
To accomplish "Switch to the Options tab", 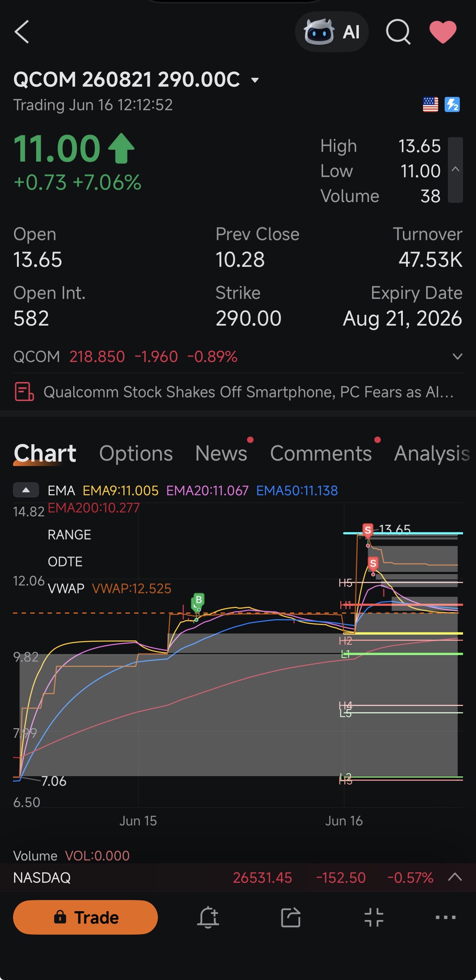I will click(x=136, y=453).
